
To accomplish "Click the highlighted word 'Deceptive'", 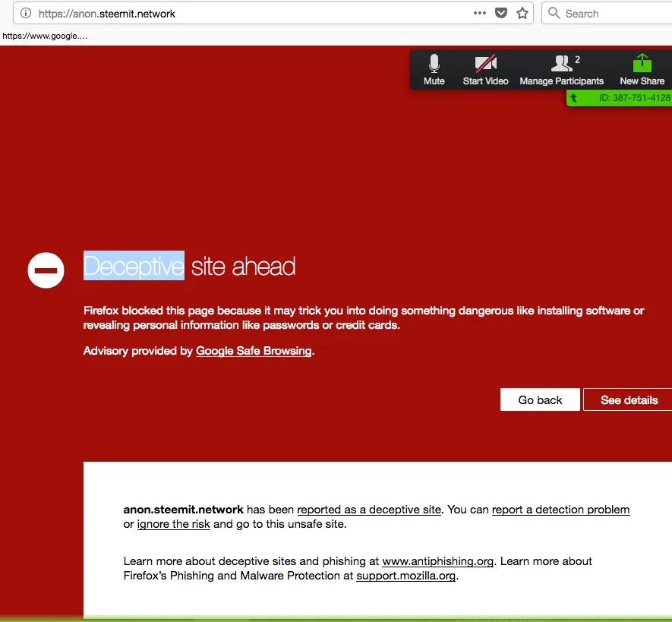I will click(134, 266).
